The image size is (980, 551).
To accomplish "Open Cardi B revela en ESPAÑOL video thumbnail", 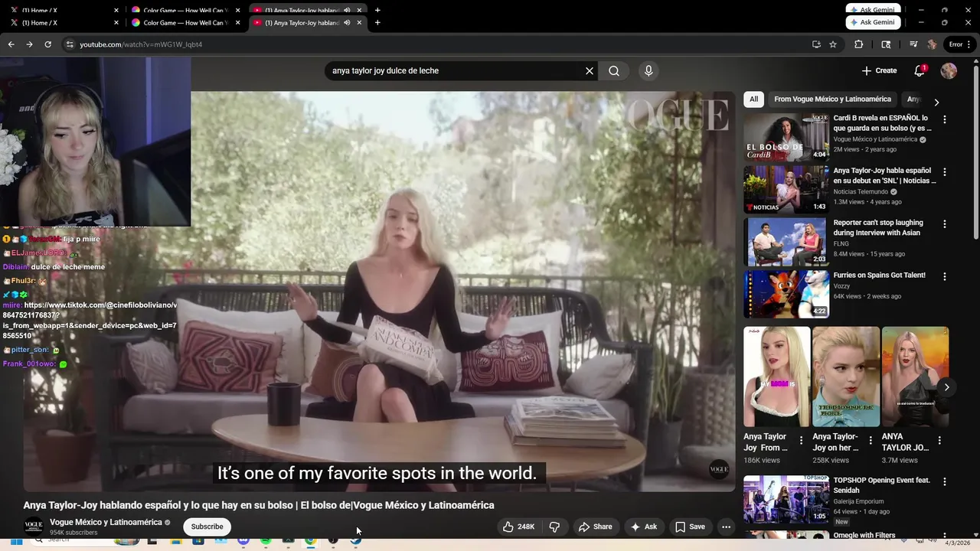I will tap(786, 137).
